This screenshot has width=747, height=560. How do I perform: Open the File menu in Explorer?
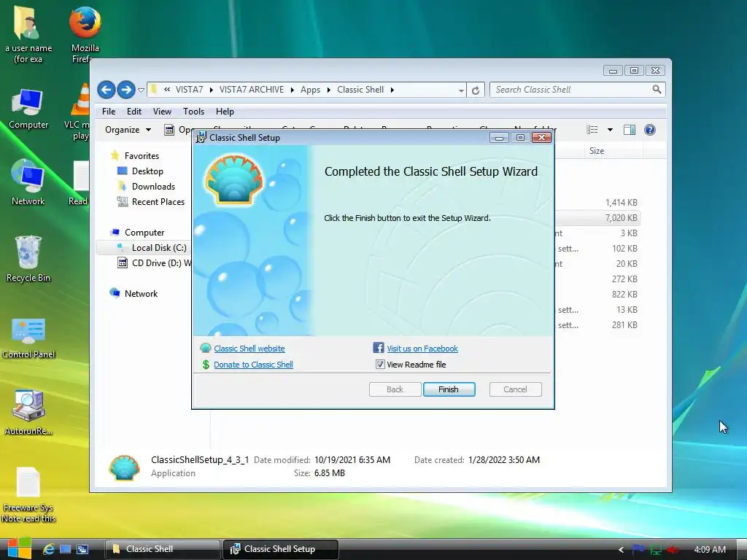pyautogui.click(x=109, y=112)
